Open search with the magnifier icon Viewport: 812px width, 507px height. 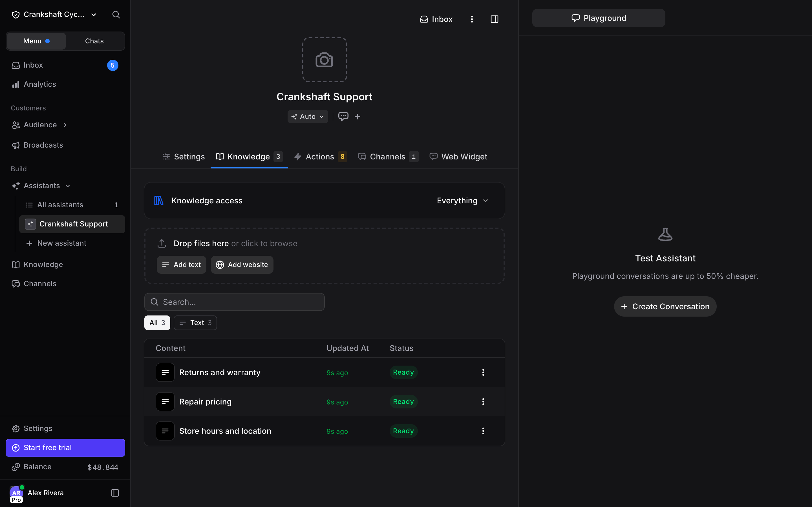pos(116,14)
